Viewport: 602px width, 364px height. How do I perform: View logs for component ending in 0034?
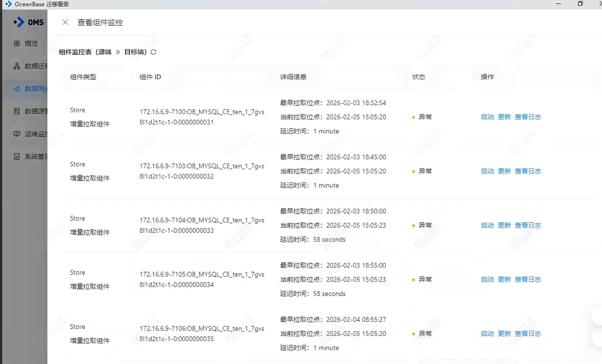(x=528, y=280)
